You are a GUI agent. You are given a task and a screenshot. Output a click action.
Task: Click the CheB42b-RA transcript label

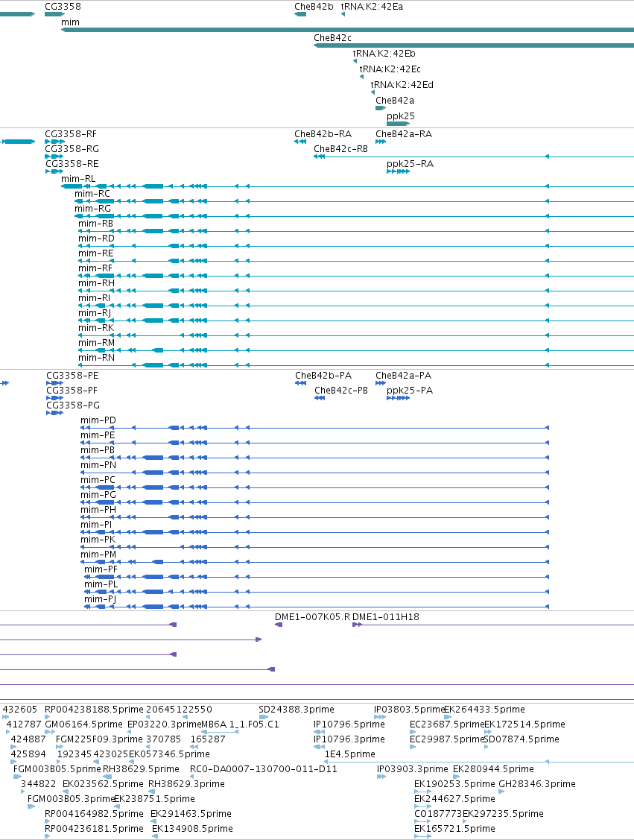pyautogui.click(x=323, y=134)
